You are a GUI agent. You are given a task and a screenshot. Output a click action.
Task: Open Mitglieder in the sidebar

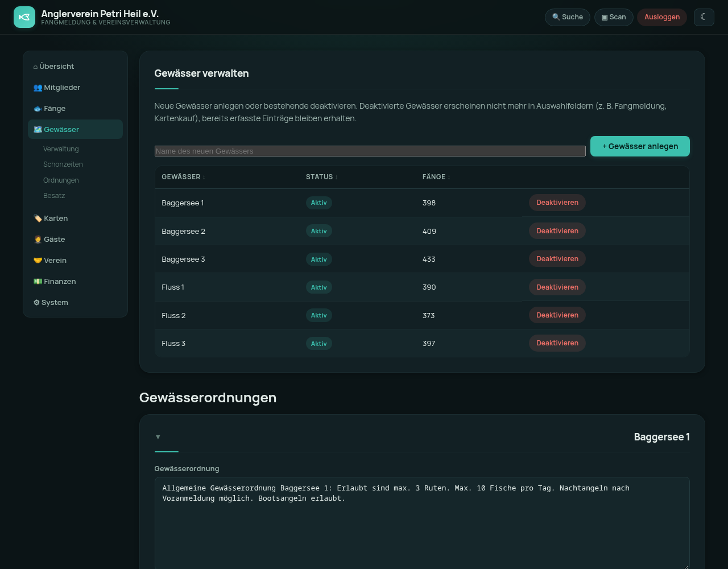point(75,87)
